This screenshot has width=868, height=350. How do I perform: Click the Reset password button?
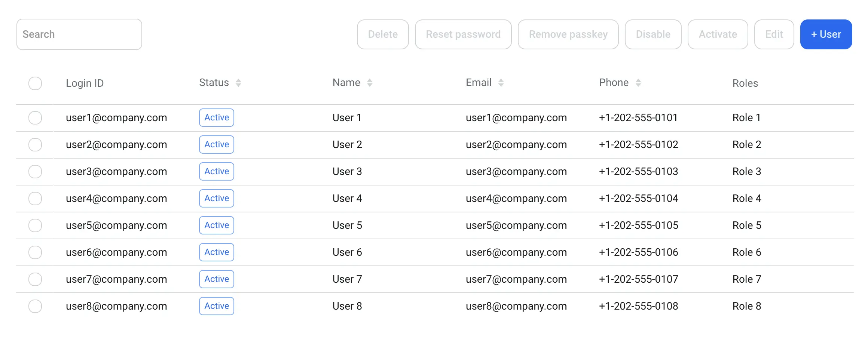[x=463, y=34]
